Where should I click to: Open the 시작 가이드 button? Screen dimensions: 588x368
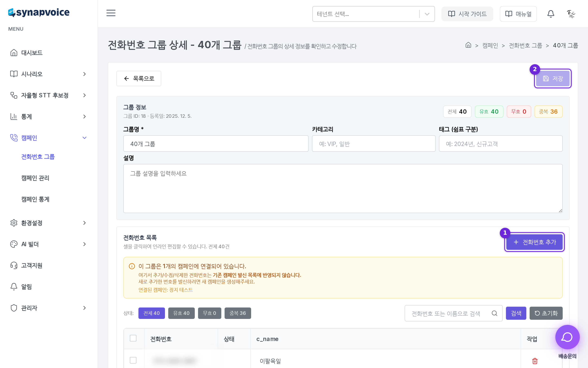pyautogui.click(x=467, y=14)
